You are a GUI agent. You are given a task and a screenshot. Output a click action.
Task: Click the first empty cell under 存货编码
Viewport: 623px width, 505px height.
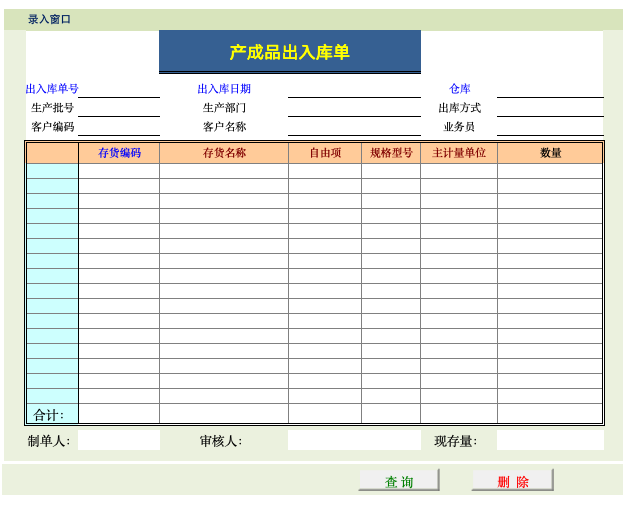[119, 171]
